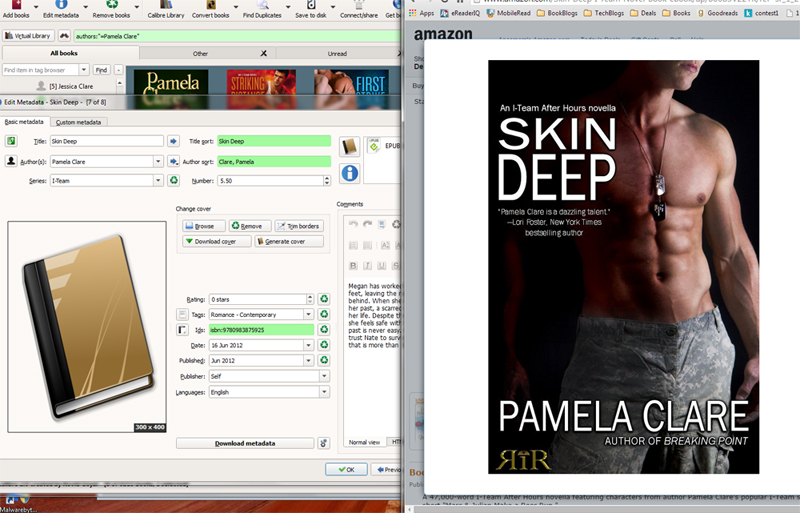Open the tag editor icon beside Tags
This screenshot has height=513, width=800.
click(x=183, y=314)
